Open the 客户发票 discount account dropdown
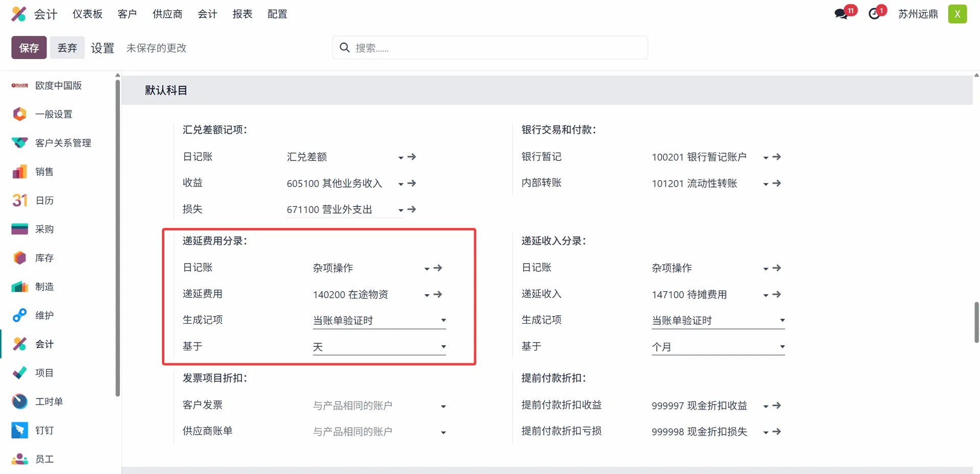Image resolution: width=980 pixels, height=474 pixels. point(379,406)
